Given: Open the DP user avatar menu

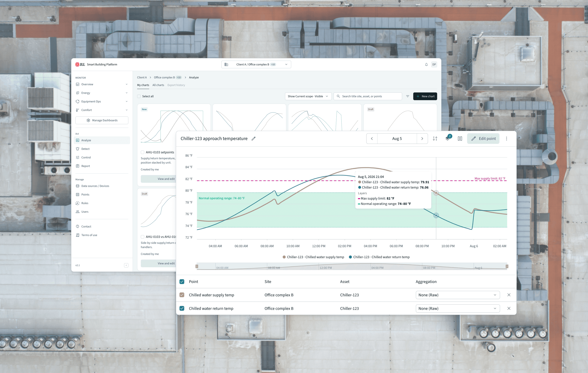Looking at the screenshot, I should 434,65.
